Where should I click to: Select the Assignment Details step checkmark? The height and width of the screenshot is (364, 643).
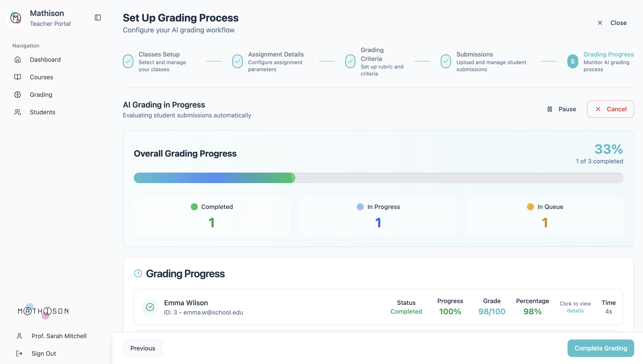click(237, 61)
